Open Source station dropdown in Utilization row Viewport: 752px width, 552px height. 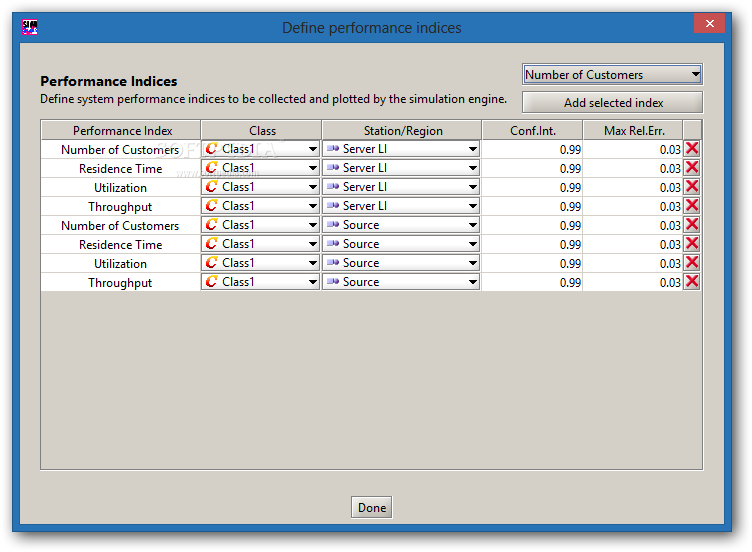click(401, 263)
